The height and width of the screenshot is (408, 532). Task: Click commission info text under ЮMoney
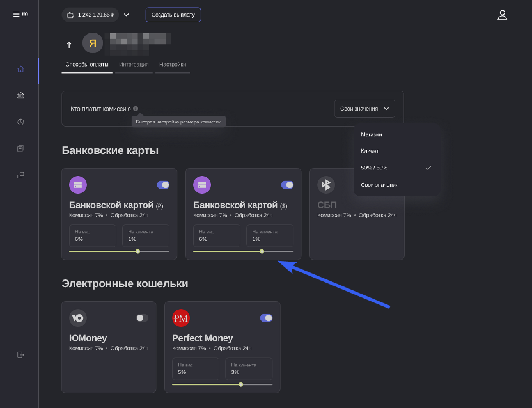[109, 348]
